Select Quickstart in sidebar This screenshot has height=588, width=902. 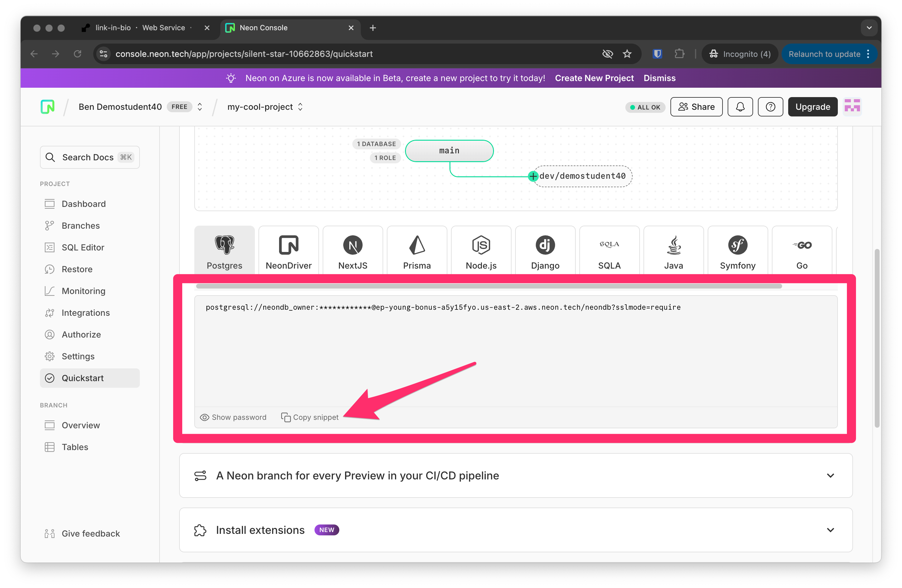(90, 378)
